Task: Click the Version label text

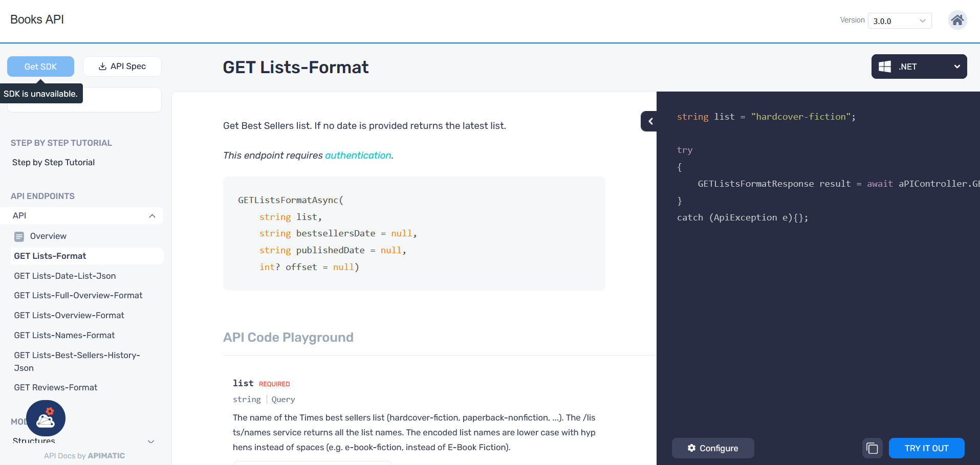Action: point(852,20)
